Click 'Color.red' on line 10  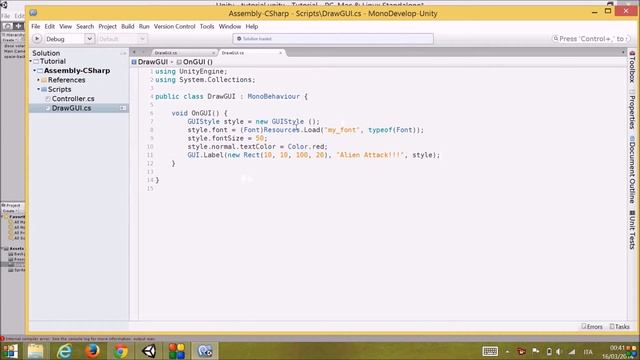pos(306,147)
